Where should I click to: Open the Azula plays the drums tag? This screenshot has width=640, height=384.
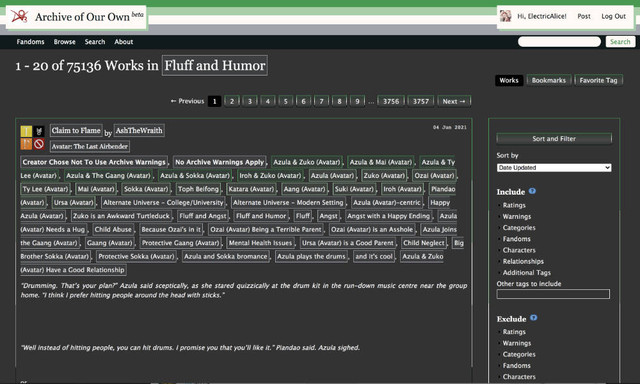[311, 256]
